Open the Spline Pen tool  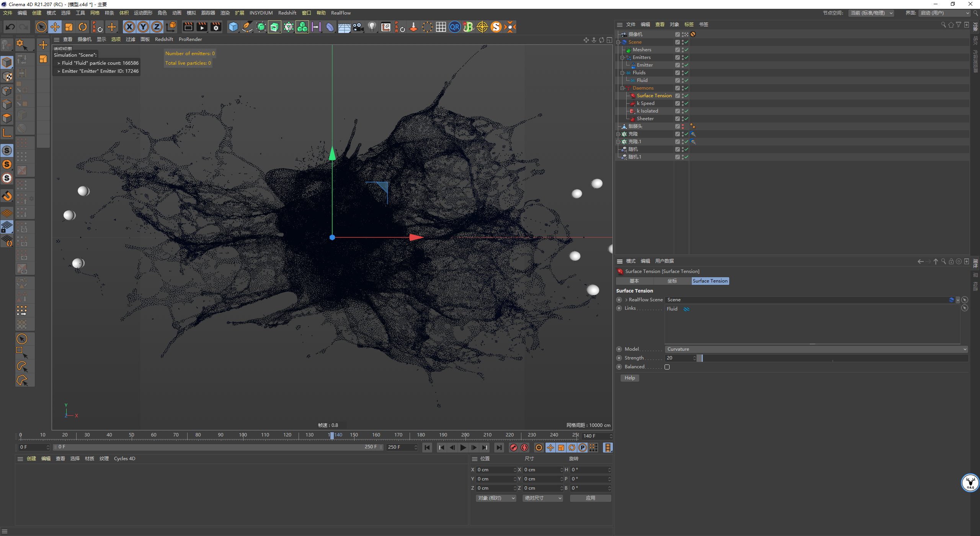247,27
